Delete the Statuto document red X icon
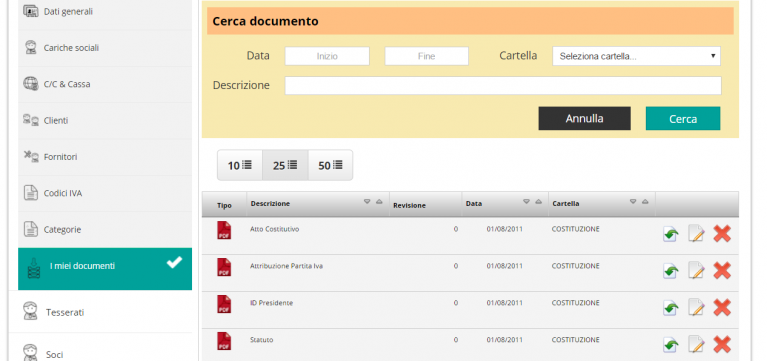Image resolution: width=767 pixels, height=361 pixels. coord(722,344)
